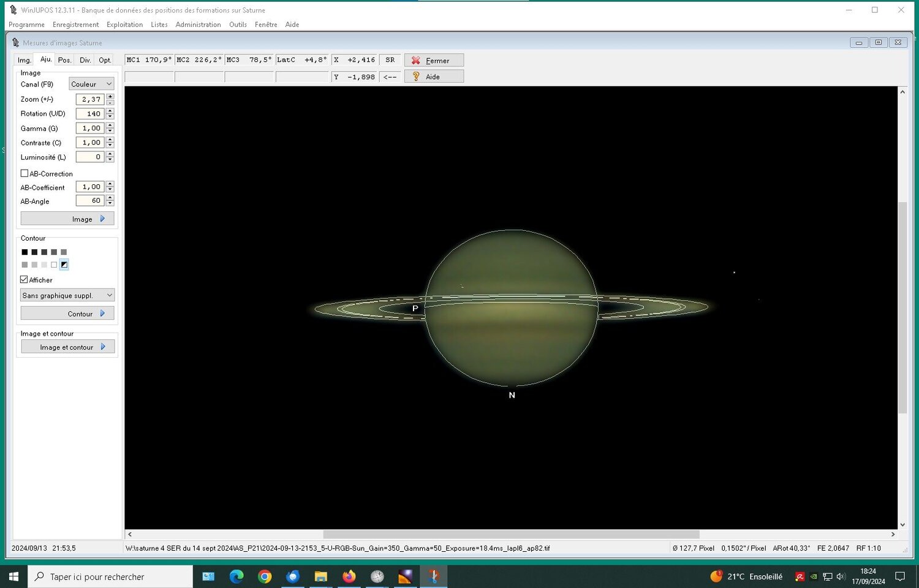
Task: Uncheck the Afficher contour checkbox
Action: click(x=25, y=280)
